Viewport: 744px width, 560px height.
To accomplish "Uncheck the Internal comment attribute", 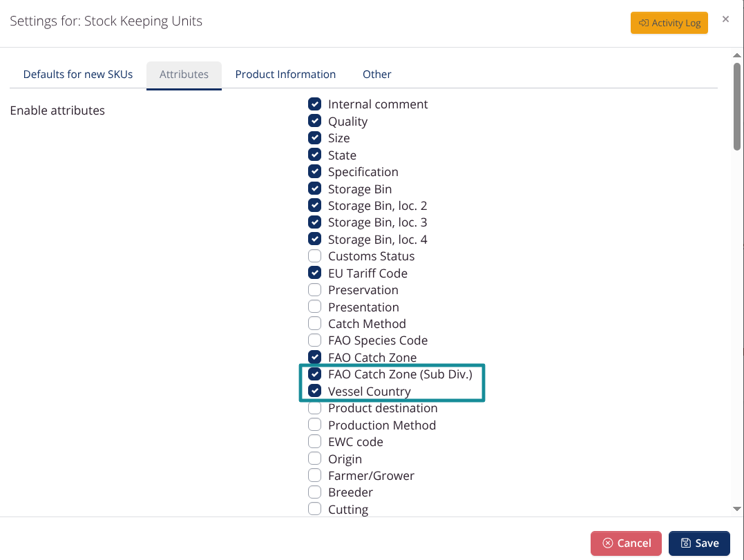I will coord(314,104).
